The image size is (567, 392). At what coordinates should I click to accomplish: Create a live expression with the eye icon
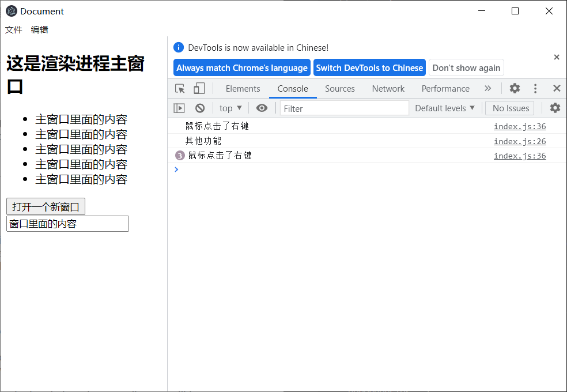pos(262,108)
